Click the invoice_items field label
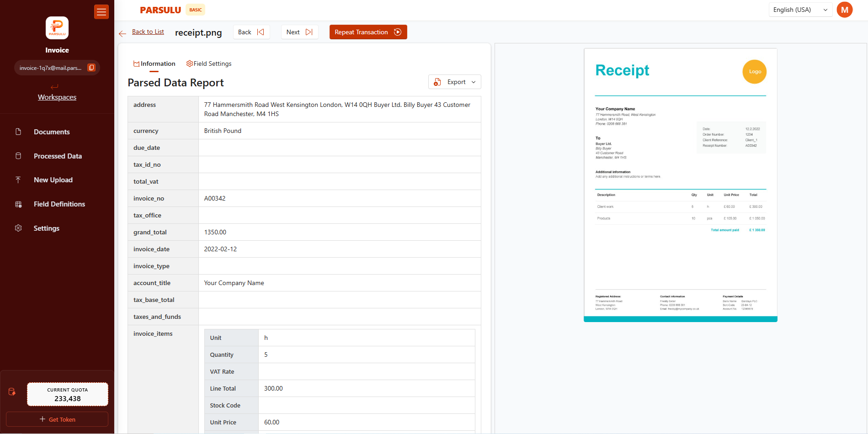This screenshot has height=434, width=868. click(x=153, y=333)
